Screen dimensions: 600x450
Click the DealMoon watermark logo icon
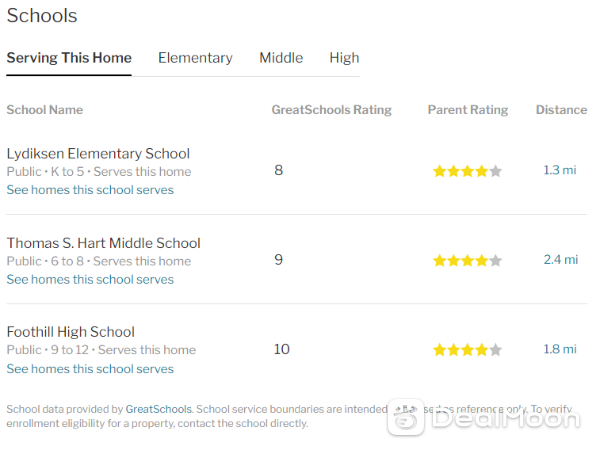click(406, 417)
